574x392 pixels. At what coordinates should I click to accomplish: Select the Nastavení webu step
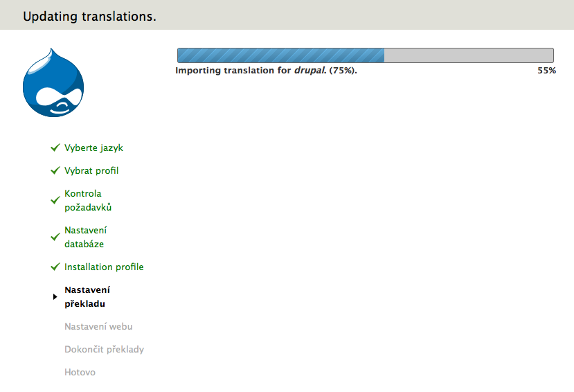click(98, 326)
